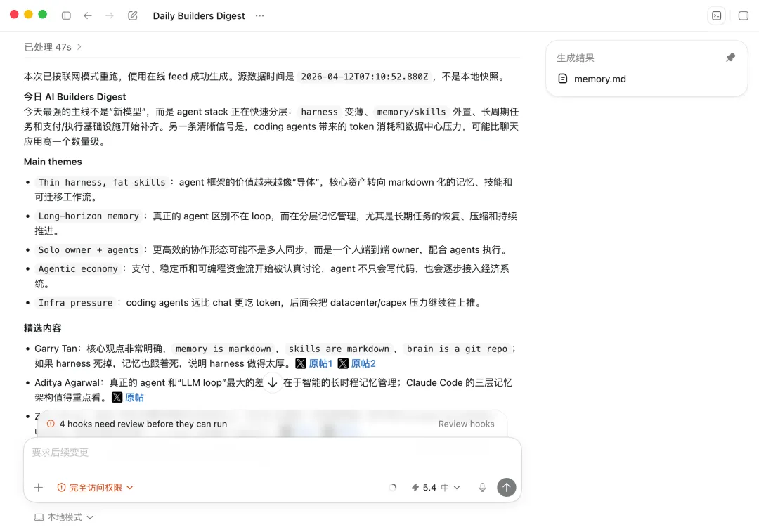Click the Agentic economy code tag
759x532 pixels.
click(x=78, y=268)
